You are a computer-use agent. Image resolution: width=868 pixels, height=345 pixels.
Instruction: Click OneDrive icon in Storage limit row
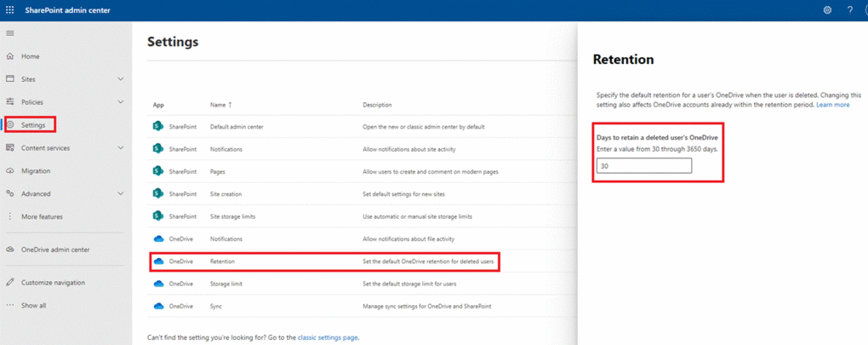(x=158, y=284)
